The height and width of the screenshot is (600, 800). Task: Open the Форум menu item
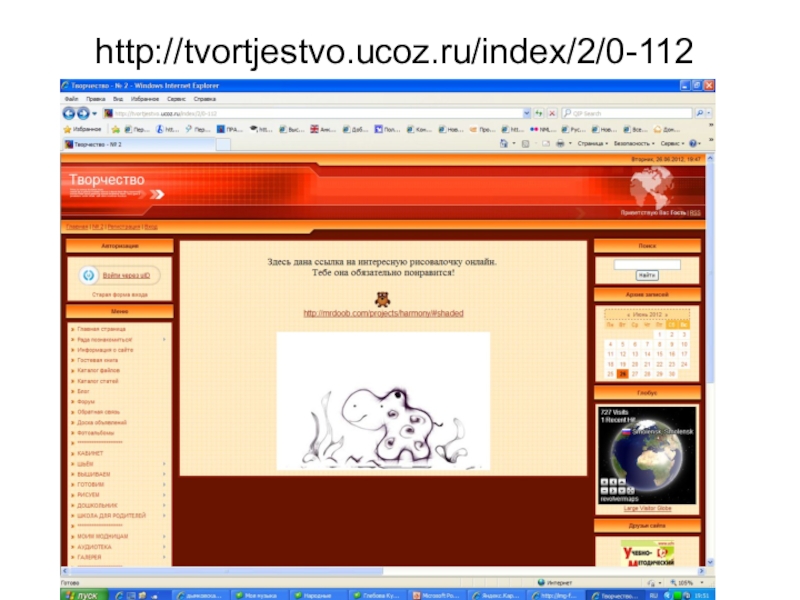(x=86, y=402)
